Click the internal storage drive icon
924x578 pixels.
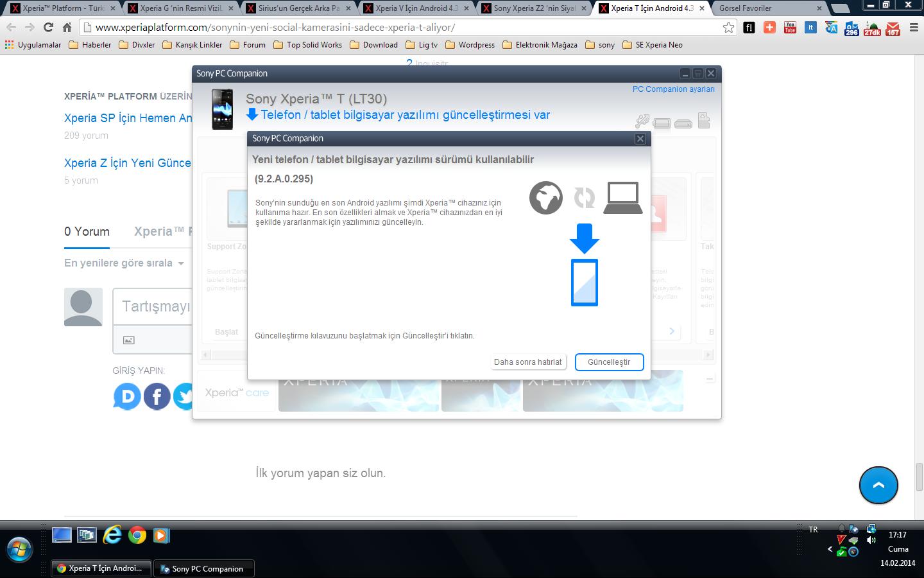(683, 123)
